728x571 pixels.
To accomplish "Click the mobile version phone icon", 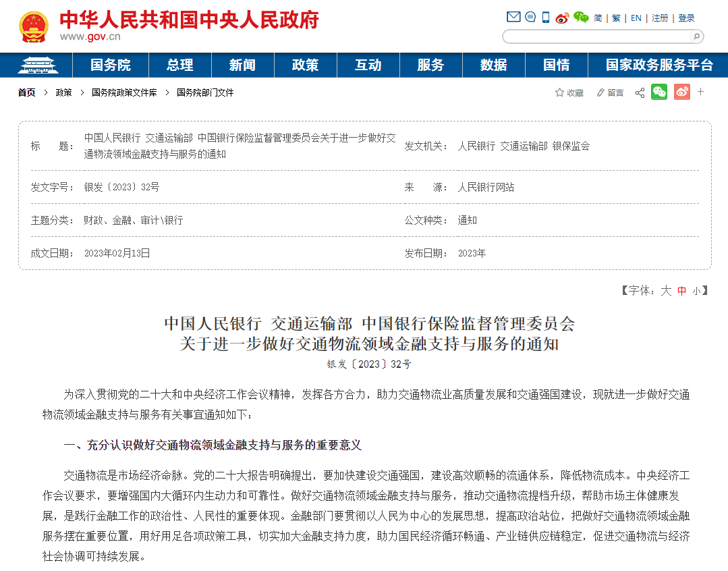I will pos(544,18).
